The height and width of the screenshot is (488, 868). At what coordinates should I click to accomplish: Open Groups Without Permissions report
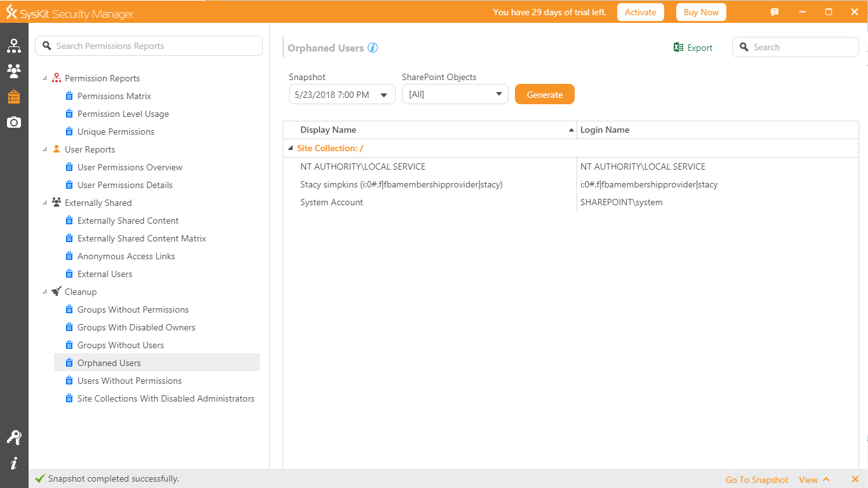click(x=133, y=309)
